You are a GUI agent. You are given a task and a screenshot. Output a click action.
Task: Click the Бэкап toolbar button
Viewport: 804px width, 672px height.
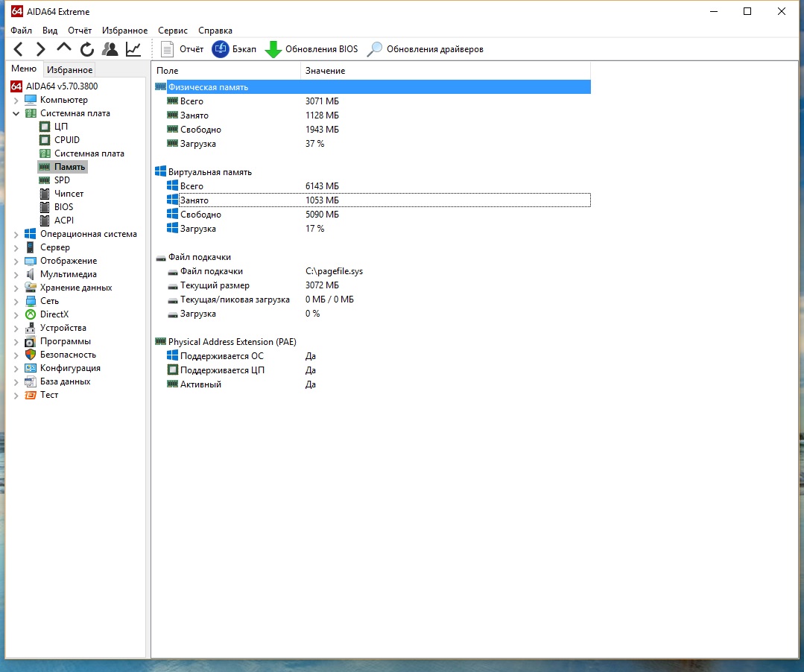point(233,49)
